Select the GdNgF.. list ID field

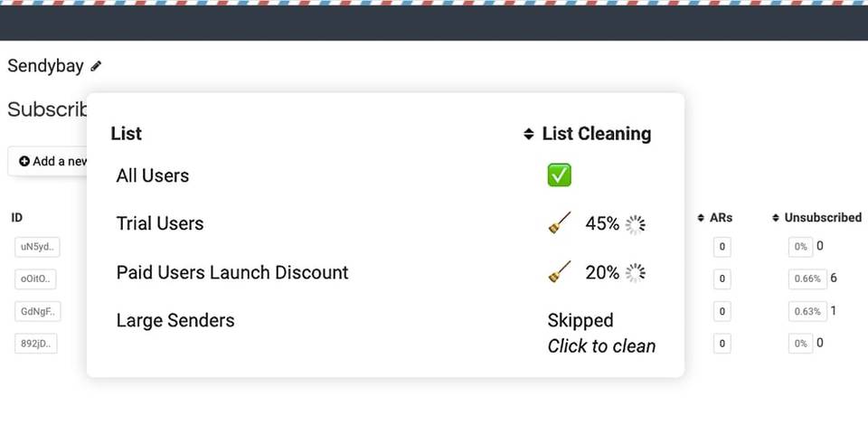(x=36, y=312)
